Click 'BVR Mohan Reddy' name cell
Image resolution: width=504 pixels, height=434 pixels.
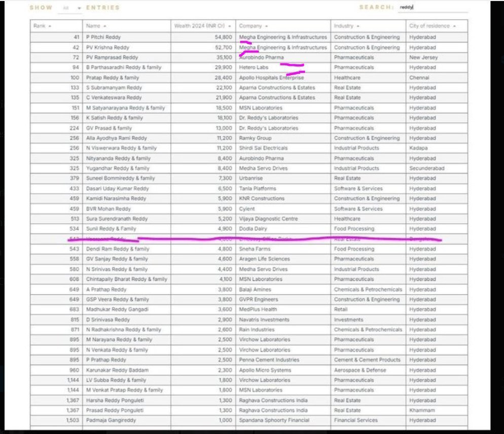point(126,209)
